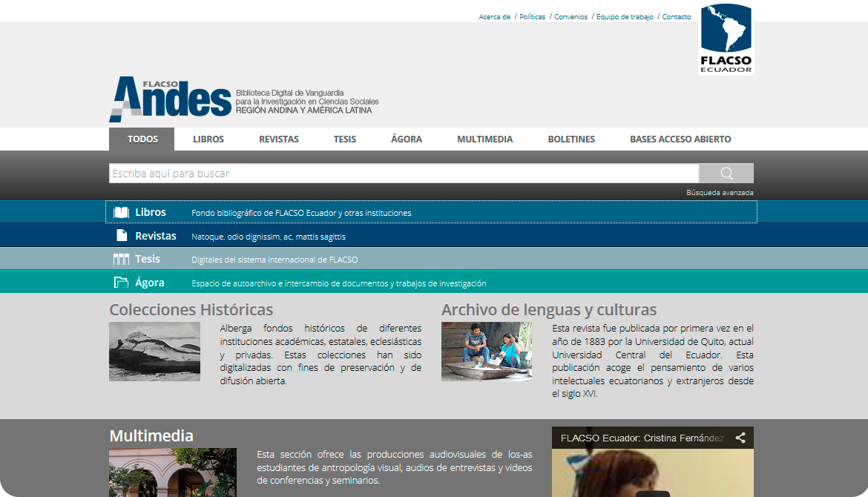Screen dimensions: 868x497
Task: Click the FLACSO Andes logo
Action: [170, 99]
